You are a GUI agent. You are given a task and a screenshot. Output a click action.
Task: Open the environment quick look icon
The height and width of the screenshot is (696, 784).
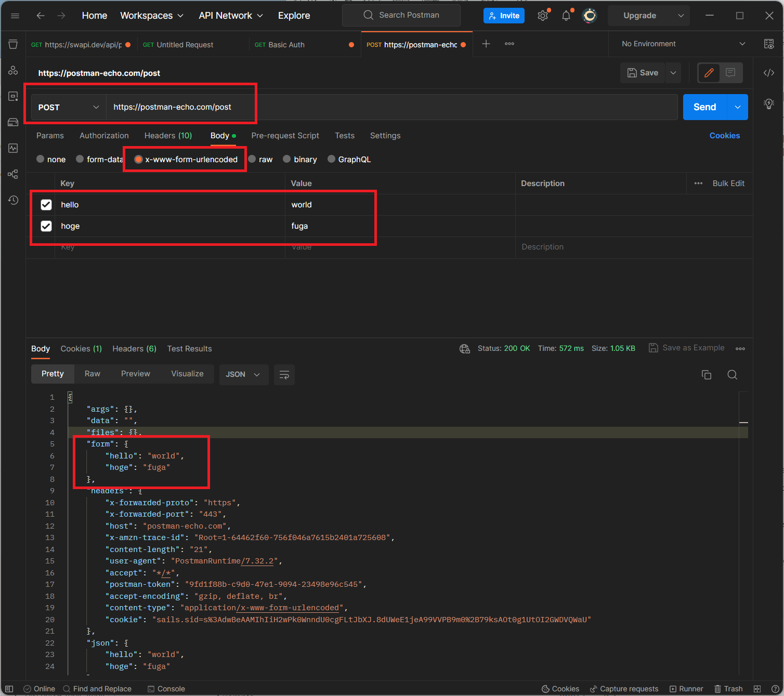(x=769, y=44)
